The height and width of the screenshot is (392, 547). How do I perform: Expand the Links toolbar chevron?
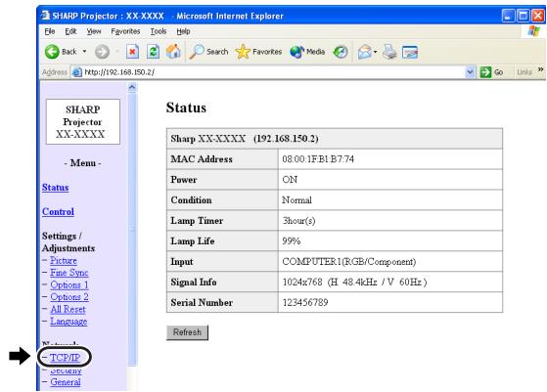[x=540, y=70]
